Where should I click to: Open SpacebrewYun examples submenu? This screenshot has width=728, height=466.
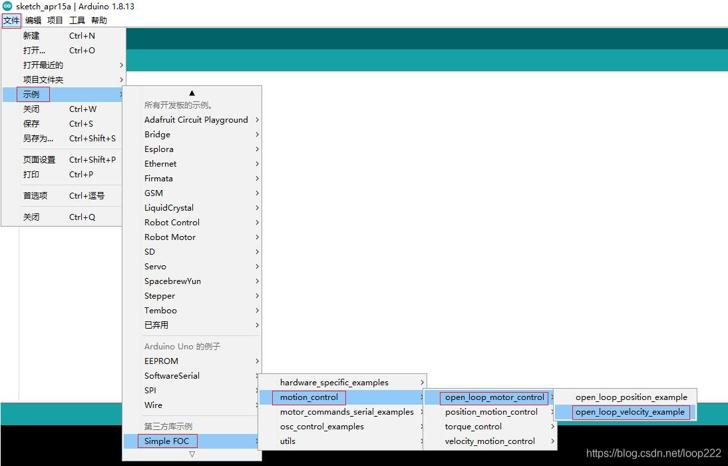192,281
